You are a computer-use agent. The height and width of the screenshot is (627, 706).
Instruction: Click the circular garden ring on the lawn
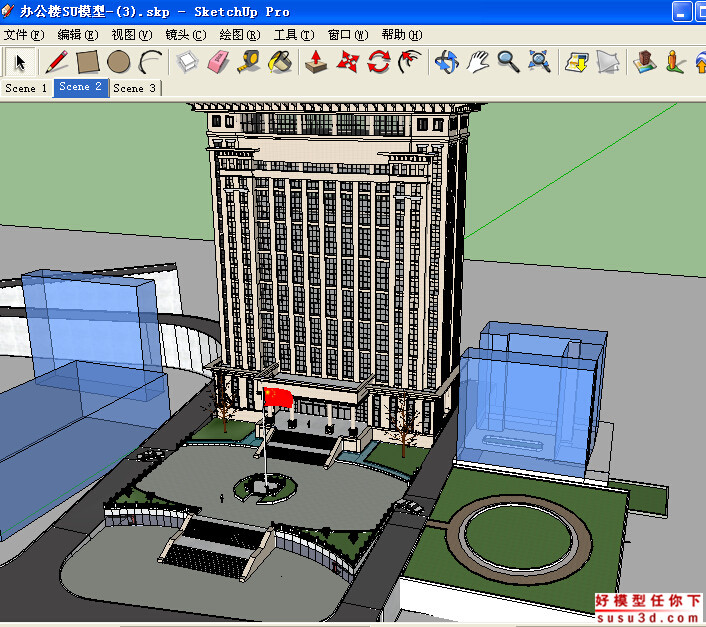tap(519, 540)
